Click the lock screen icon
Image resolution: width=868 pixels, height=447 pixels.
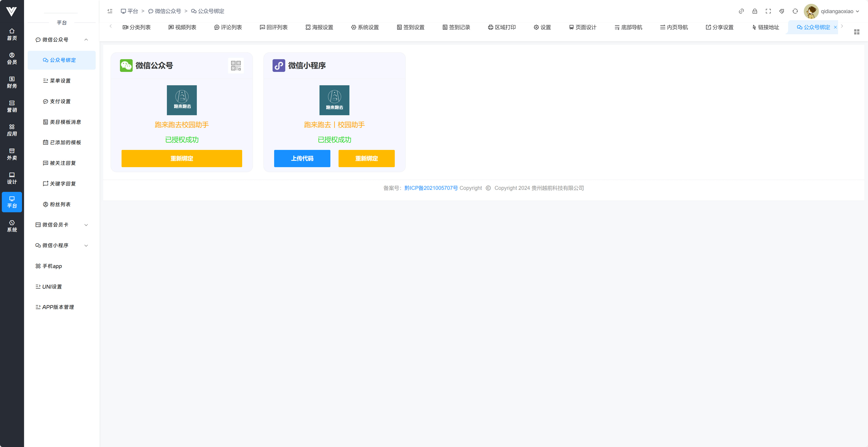[754, 11]
